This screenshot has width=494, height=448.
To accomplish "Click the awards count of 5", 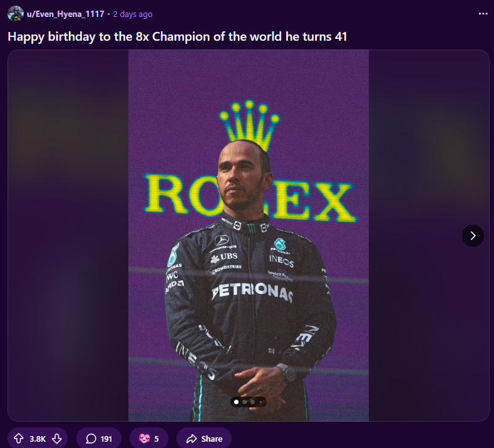I will click(x=157, y=439).
